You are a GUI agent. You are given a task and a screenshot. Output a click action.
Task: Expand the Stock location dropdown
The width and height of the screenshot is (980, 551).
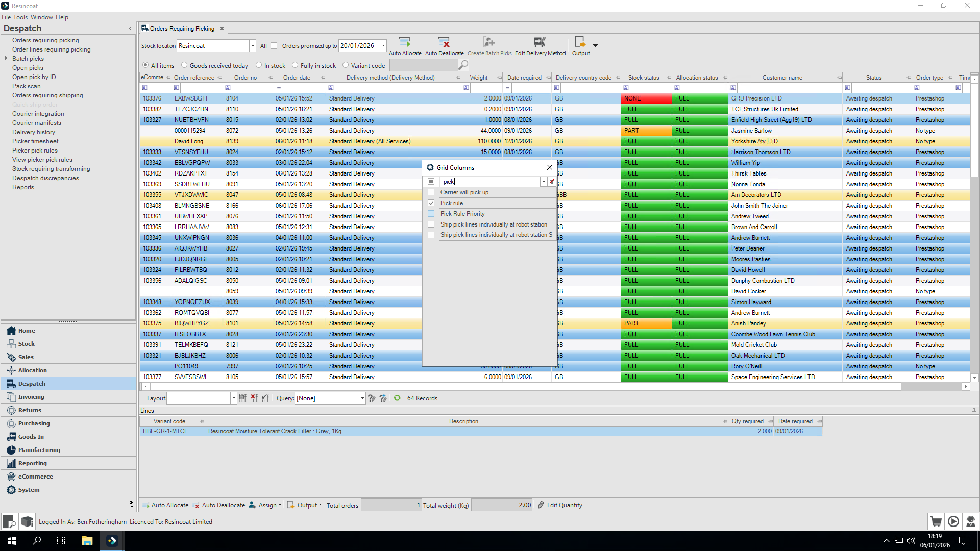253,46
